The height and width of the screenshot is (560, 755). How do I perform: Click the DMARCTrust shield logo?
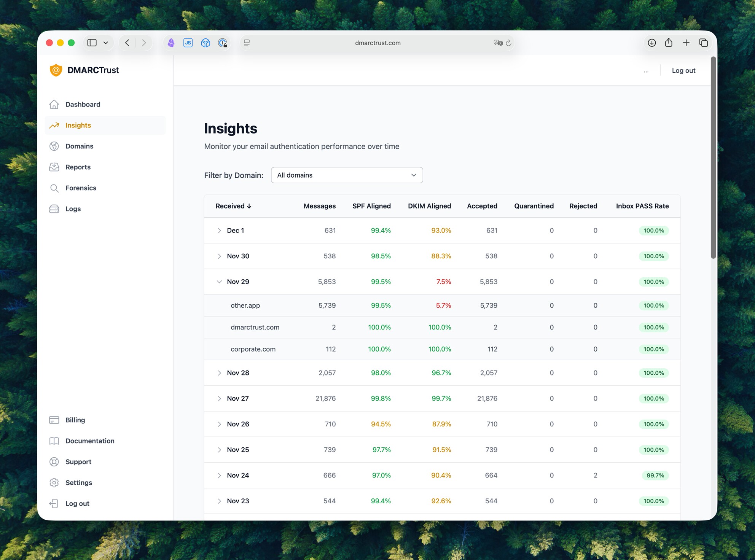click(56, 70)
